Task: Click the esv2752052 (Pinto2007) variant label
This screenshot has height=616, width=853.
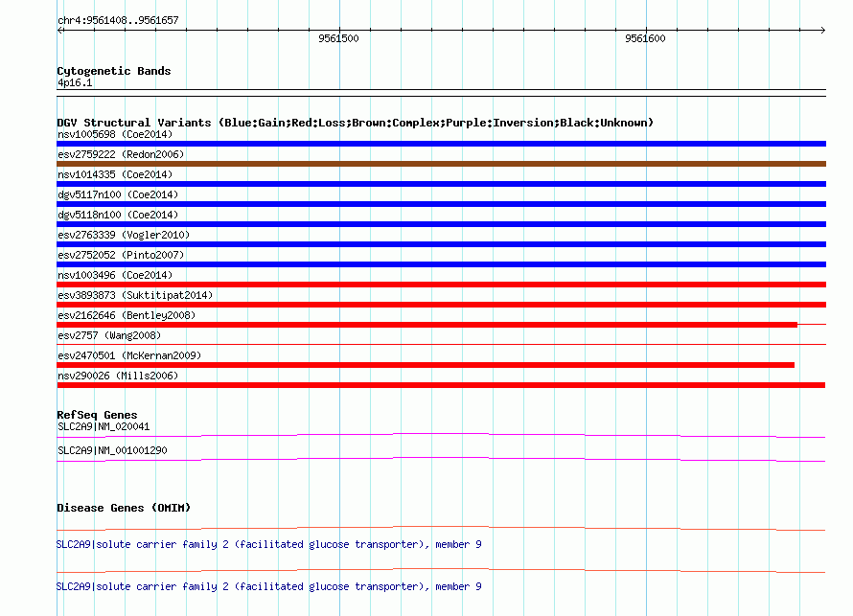Action: (121, 255)
